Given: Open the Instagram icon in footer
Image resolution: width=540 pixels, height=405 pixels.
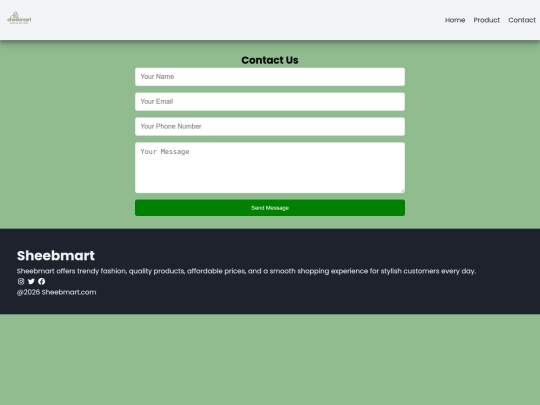Looking at the screenshot, I should (21, 281).
